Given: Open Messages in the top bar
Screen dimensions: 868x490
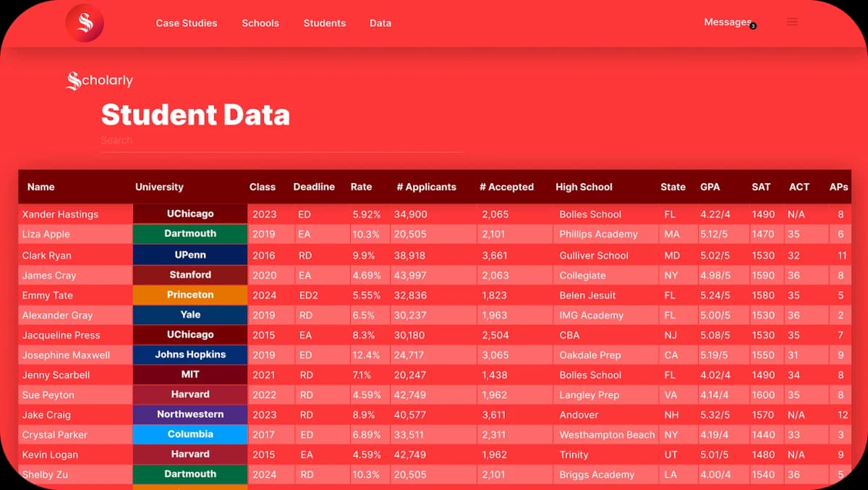Looking at the screenshot, I should click(x=728, y=22).
